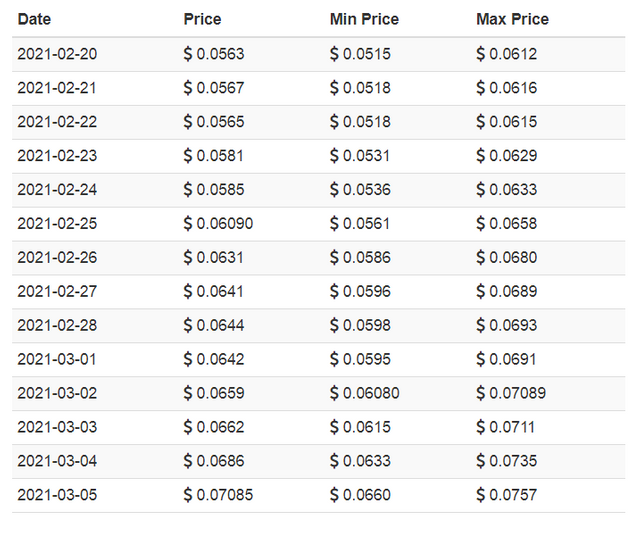Click max price $ 0.0633 on 2021-02-24
Screen dimensions: 640x545
(507, 189)
